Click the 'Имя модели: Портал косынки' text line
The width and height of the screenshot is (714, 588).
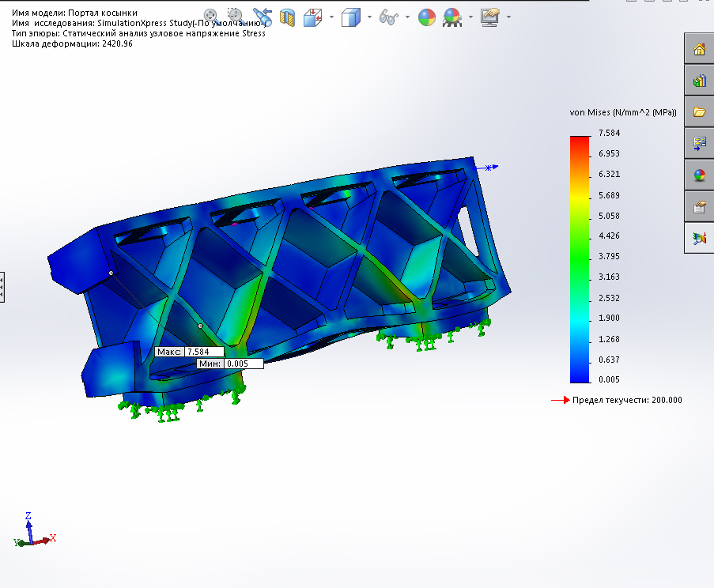(x=74, y=13)
